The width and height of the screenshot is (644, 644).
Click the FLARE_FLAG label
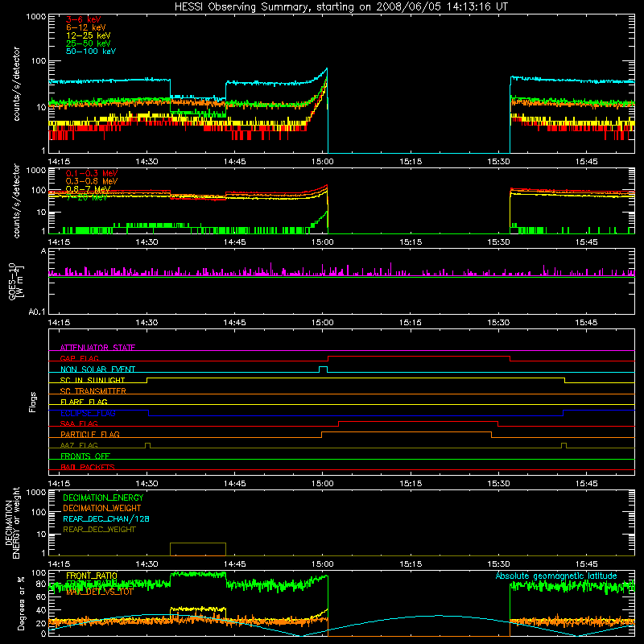coord(84,402)
